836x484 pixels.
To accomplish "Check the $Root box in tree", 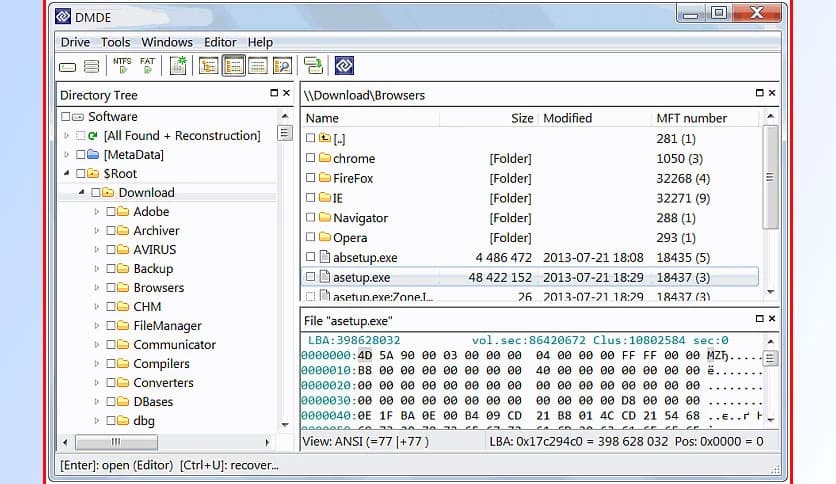I will (x=81, y=174).
